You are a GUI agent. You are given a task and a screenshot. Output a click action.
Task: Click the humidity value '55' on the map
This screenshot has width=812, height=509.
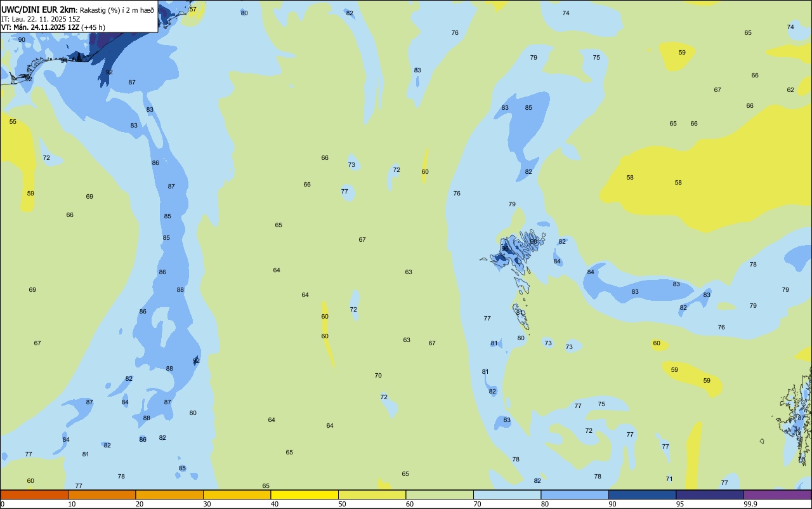(x=13, y=121)
